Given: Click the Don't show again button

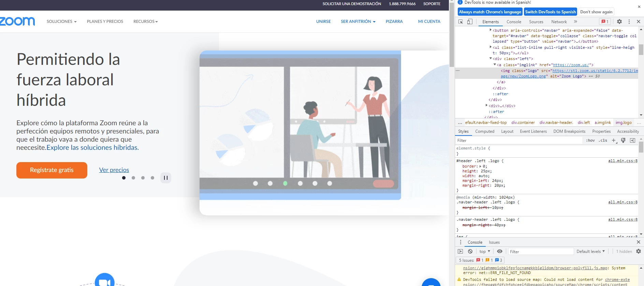Looking at the screenshot, I should [596, 12].
